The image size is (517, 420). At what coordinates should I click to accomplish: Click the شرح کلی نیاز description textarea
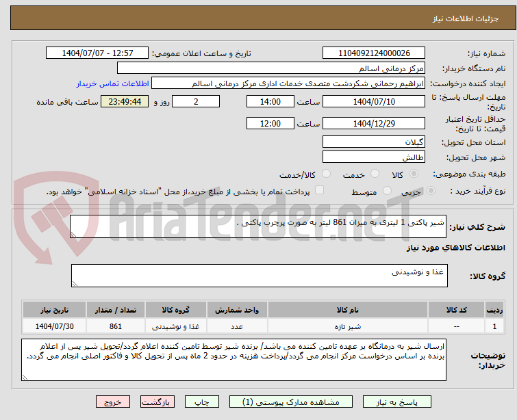[x=258, y=226]
